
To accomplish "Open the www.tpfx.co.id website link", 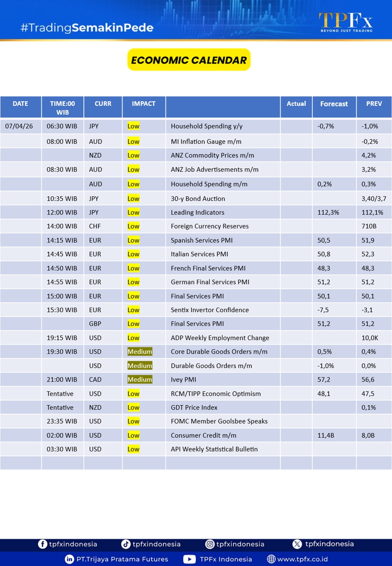I will (x=302, y=559).
